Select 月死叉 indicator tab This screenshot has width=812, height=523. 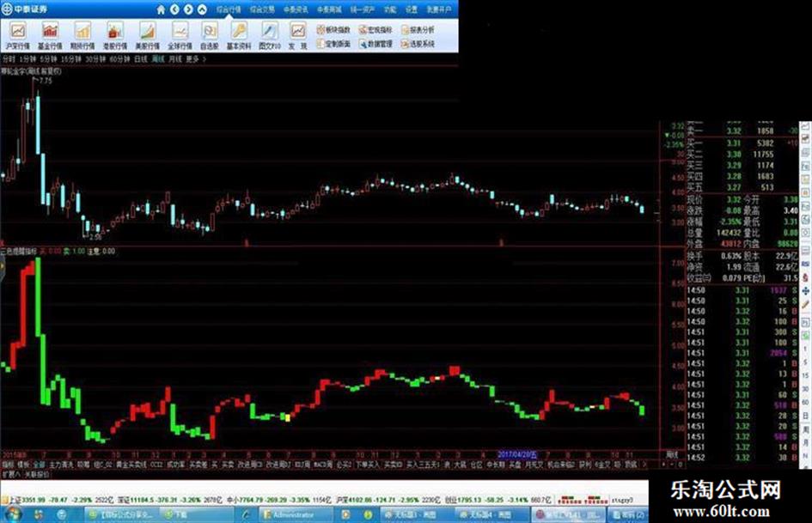pyautogui.click(x=534, y=465)
